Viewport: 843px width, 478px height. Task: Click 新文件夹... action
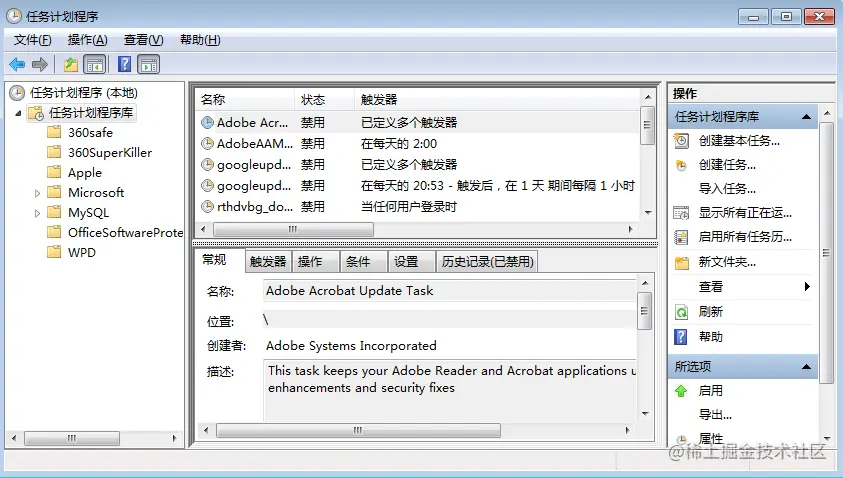(x=727, y=262)
